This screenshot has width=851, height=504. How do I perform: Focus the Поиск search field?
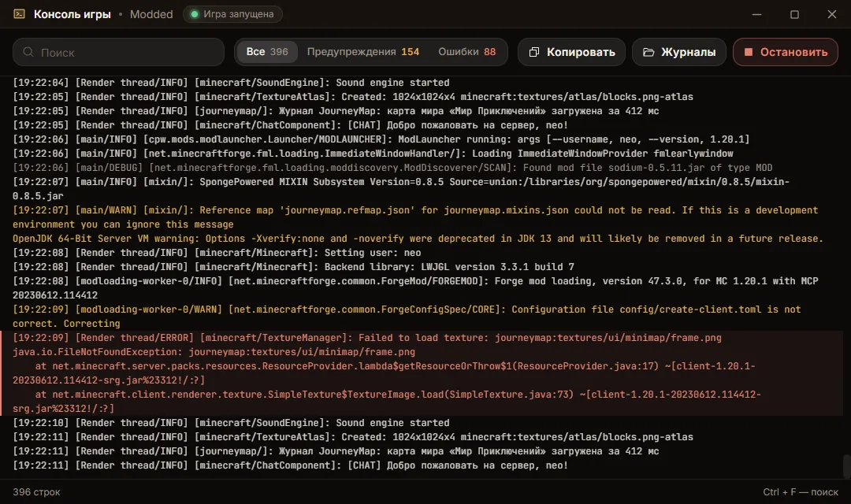118,52
